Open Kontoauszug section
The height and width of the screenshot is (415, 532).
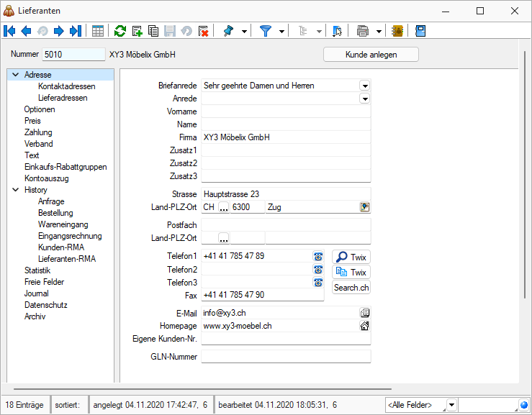click(x=47, y=178)
